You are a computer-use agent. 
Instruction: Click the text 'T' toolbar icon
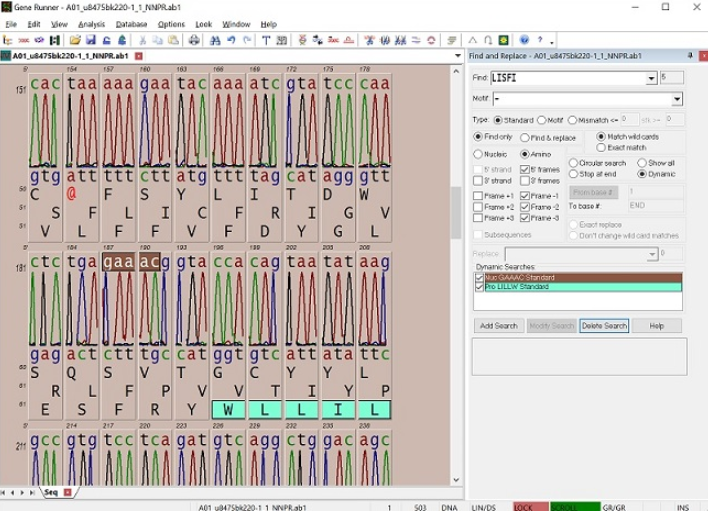pos(266,41)
